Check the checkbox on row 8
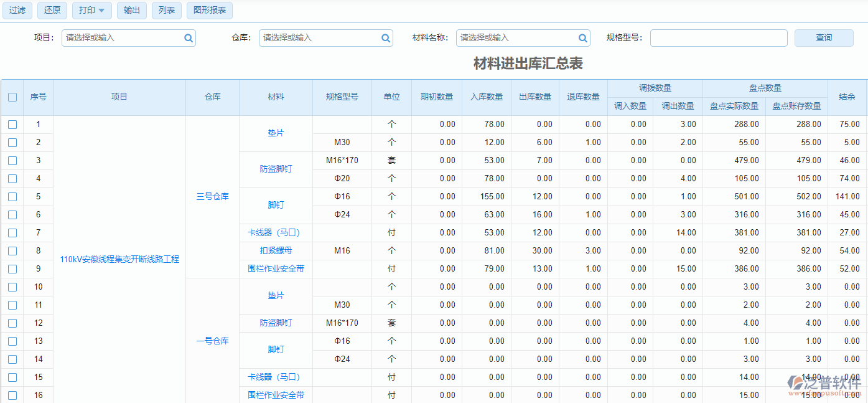 coord(13,250)
